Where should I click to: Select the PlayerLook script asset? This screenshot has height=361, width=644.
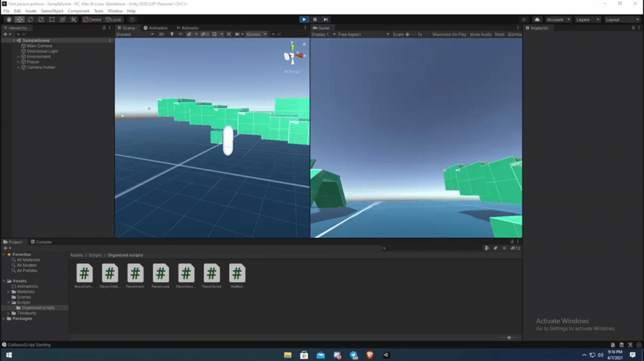(x=160, y=276)
